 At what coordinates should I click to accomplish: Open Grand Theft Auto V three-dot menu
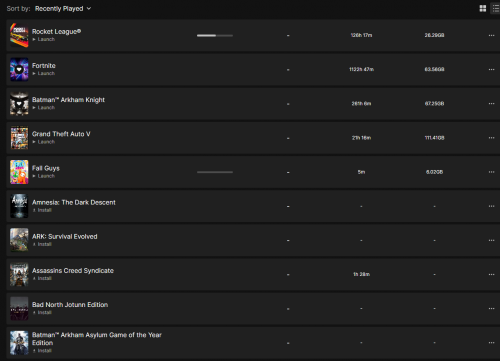coord(491,138)
